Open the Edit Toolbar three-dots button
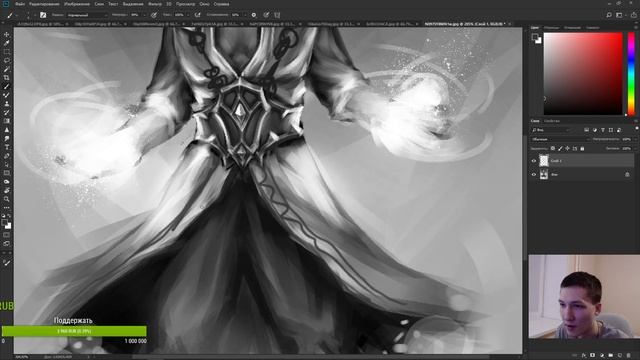The image size is (640, 360). pos(7,208)
